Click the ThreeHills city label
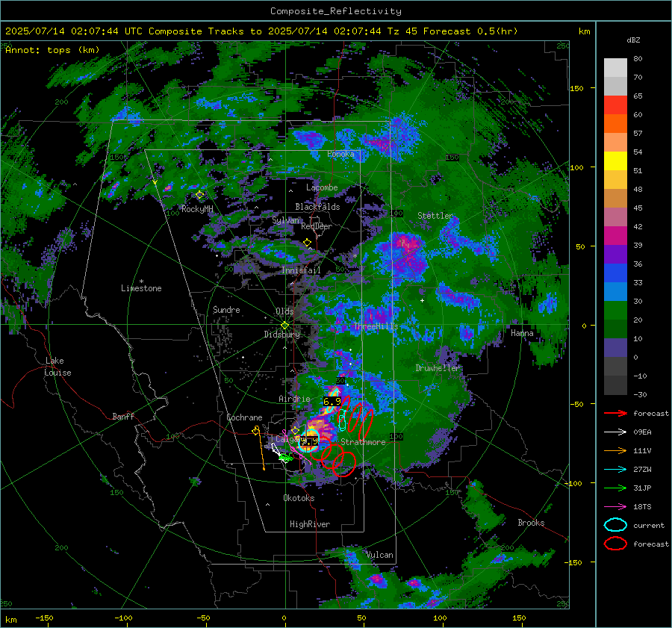Viewport: 672px width, 628px height. (x=376, y=326)
